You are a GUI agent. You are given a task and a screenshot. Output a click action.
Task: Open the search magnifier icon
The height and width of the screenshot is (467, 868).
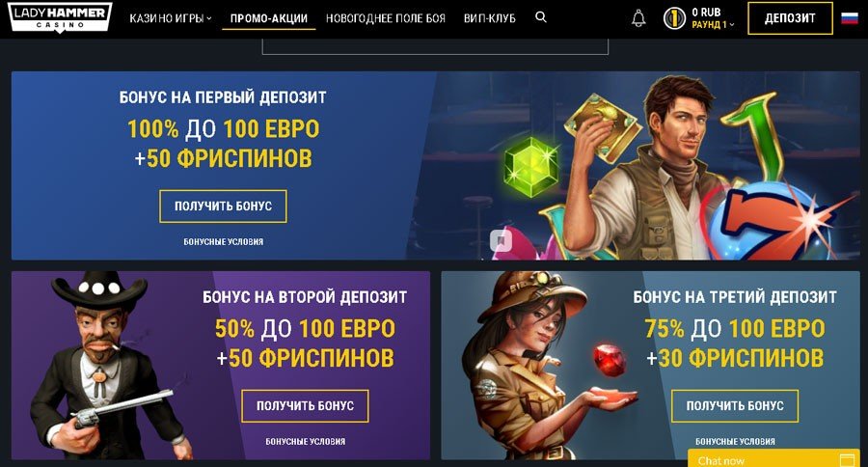coord(541,17)
